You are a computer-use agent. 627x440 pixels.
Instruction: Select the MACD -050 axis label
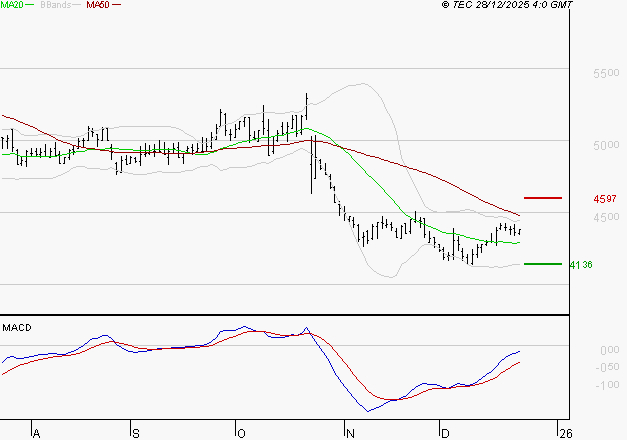(607, 368)
